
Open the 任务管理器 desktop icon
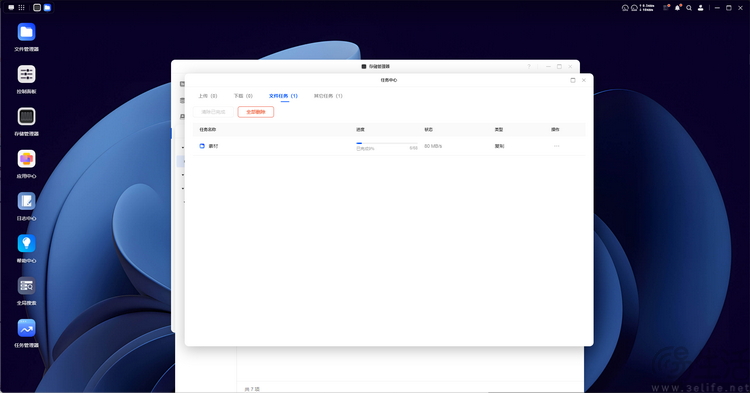tap(26, 328)
